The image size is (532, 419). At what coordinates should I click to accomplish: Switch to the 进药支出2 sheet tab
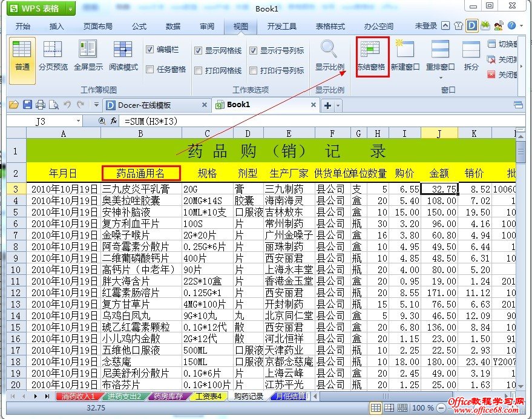(124, 396)
